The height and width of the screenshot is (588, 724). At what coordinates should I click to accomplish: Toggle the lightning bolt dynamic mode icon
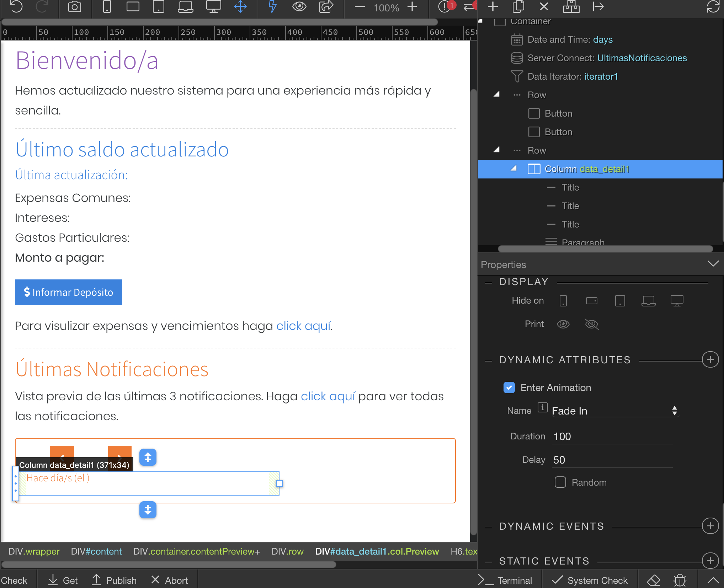click(x=272, y=7)
